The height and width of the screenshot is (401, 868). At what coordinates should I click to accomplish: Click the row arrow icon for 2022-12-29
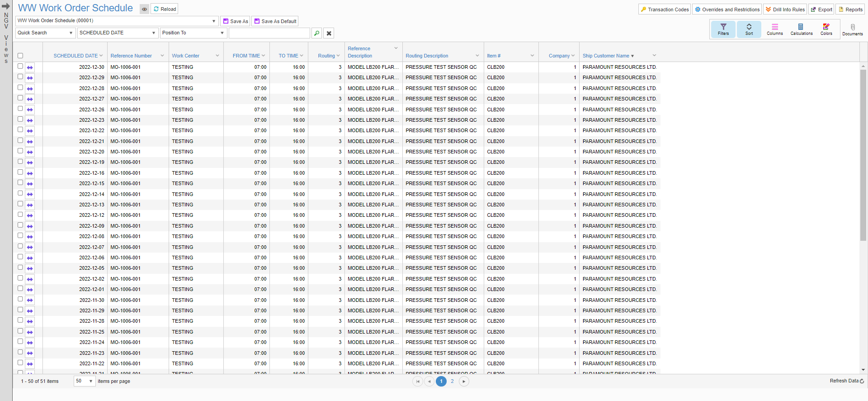[30, 78]
